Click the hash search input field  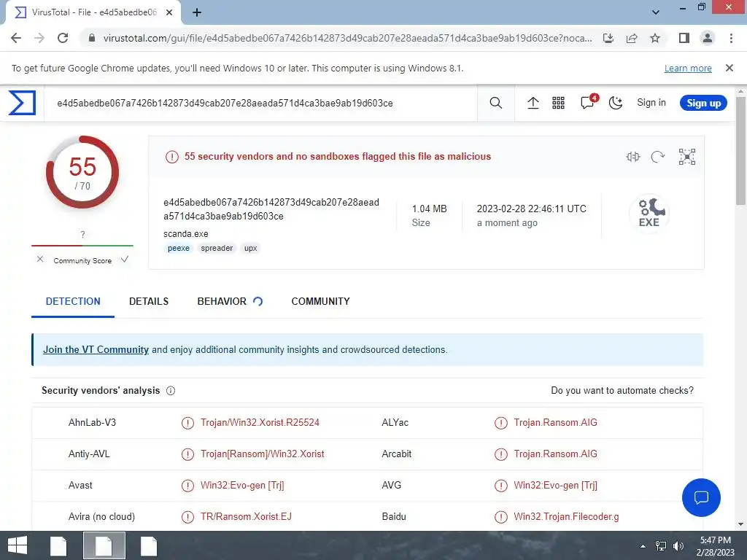tap(260, 103)
